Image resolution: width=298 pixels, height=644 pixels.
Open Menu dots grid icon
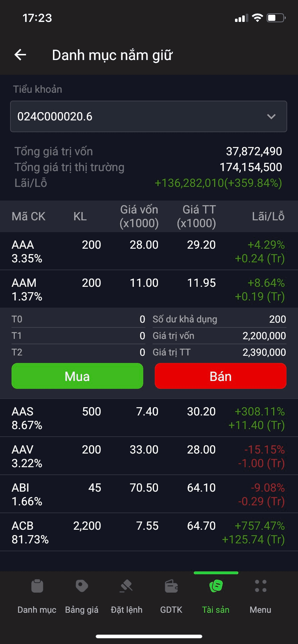(261, 586)
